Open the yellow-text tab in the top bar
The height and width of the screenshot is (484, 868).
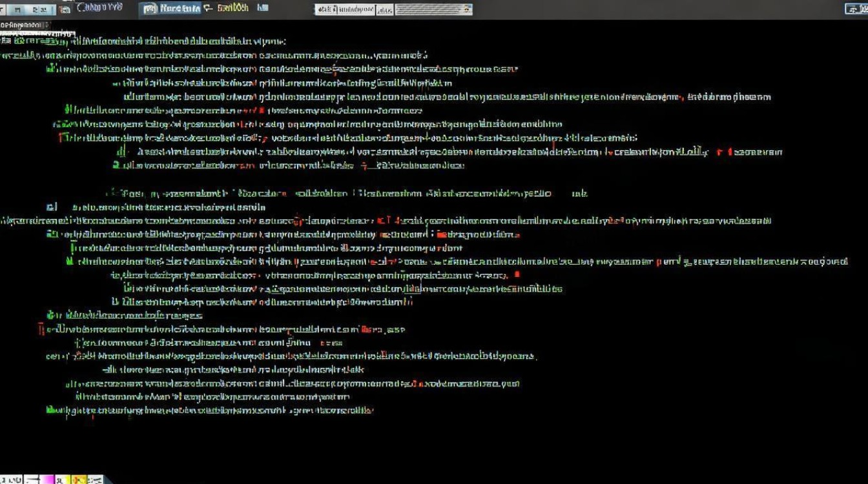[232, 8]
